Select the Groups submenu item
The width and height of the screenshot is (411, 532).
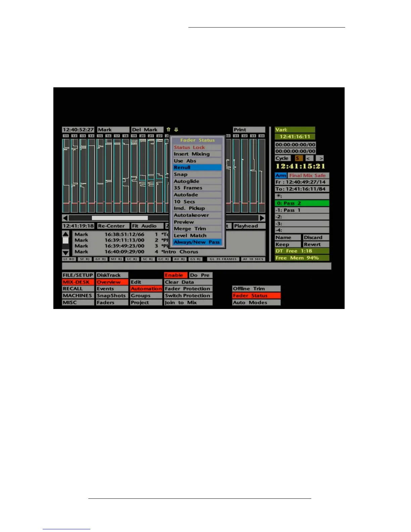pyautogui.click(x=146, y=296)
